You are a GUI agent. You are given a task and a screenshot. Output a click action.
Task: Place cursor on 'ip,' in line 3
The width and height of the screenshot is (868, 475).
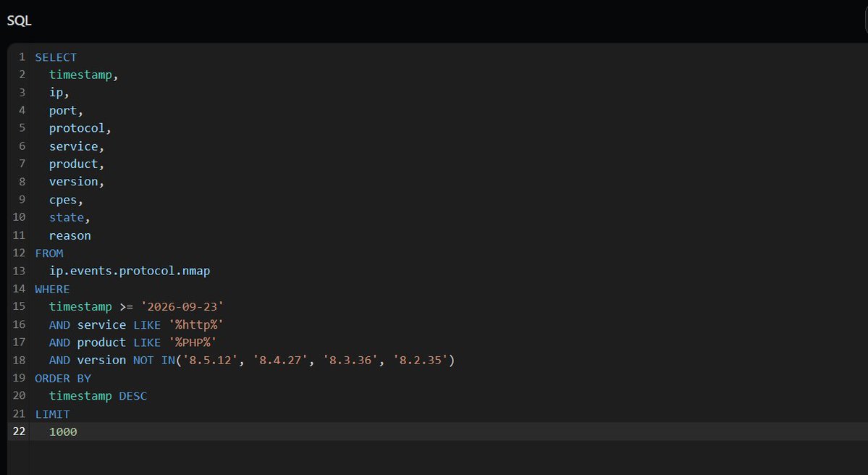(x=59, y=93)
